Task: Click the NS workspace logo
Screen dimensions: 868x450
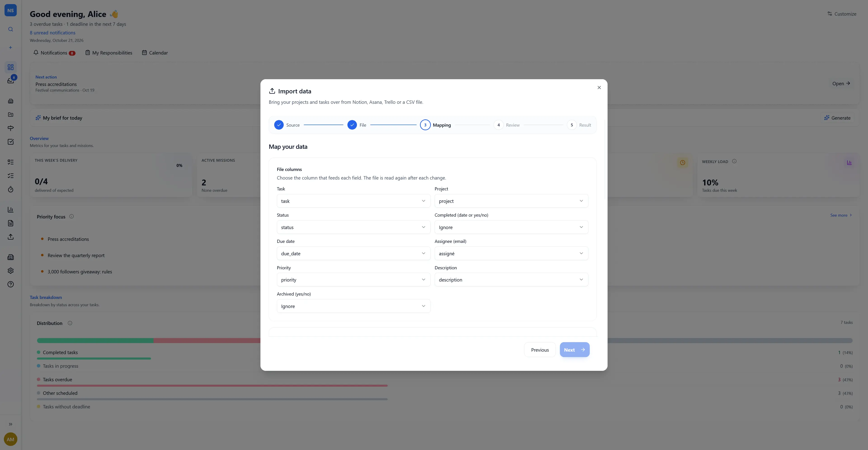Action: tap(10, 10)
